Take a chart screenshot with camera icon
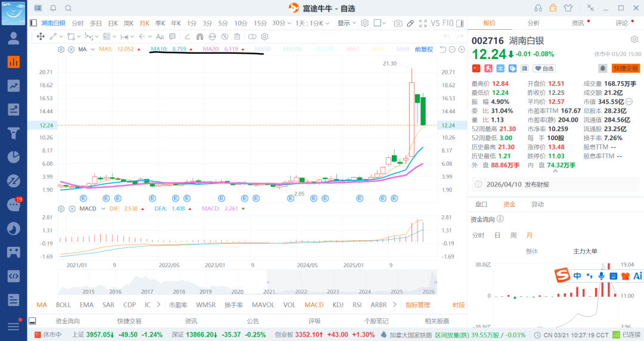This screenshot has height=341, width=644. click(398, 23)
